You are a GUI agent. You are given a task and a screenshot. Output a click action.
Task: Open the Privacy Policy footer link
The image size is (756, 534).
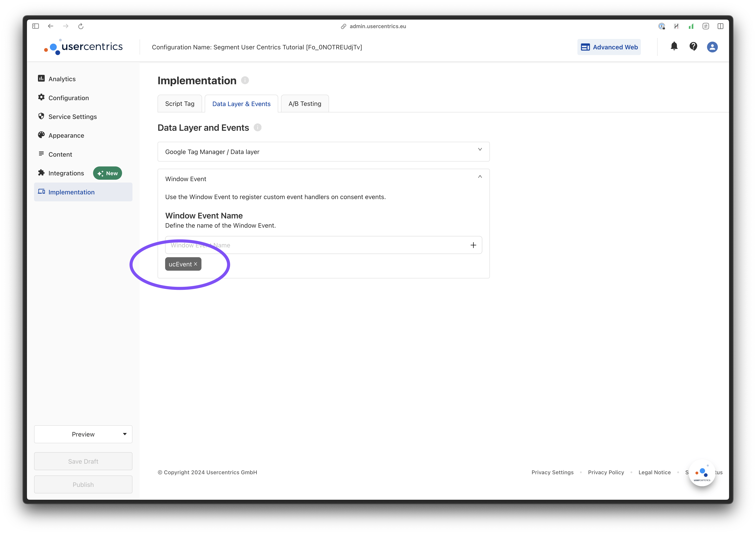coord(606,472)
